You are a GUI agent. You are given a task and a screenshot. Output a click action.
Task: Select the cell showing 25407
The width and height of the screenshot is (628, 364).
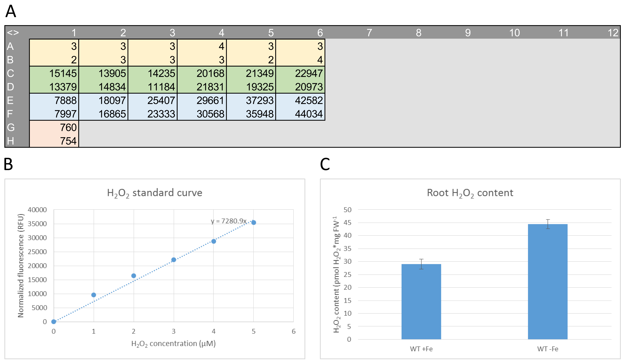point(152,100)
